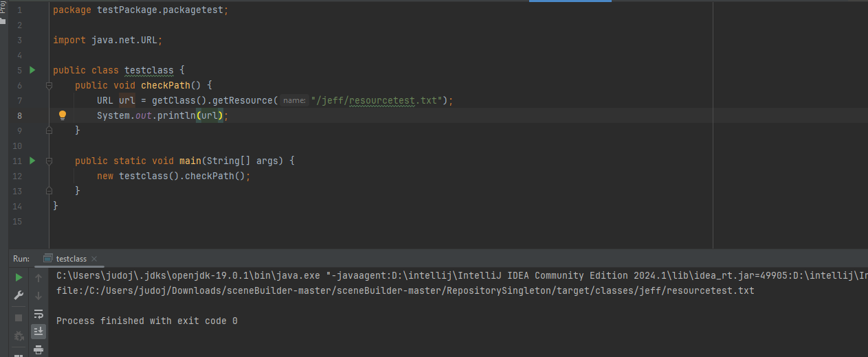Click the file:/C:/Users/judoj output URL line
This screenshot has height=357, width=868.
point(405,290)
